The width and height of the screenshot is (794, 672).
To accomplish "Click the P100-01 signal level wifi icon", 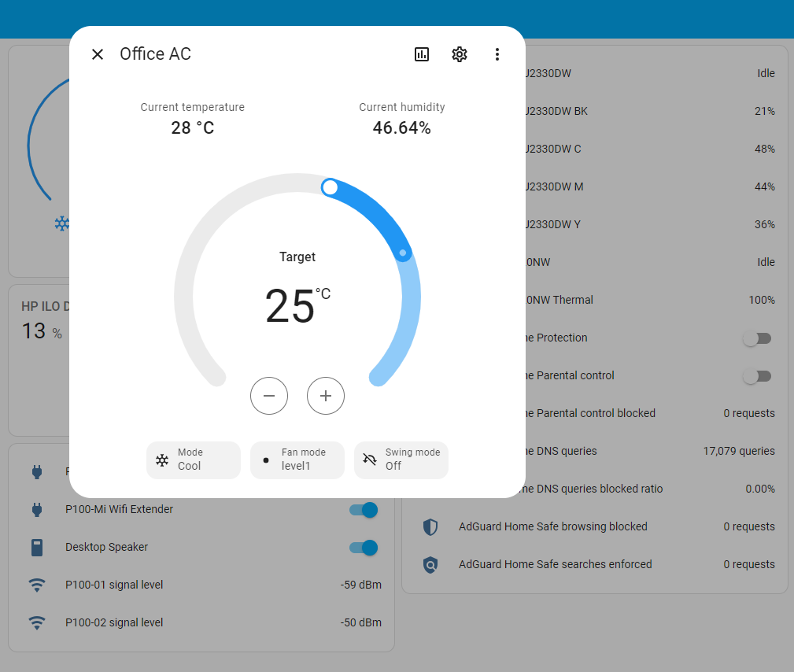I will coord(37,585).
